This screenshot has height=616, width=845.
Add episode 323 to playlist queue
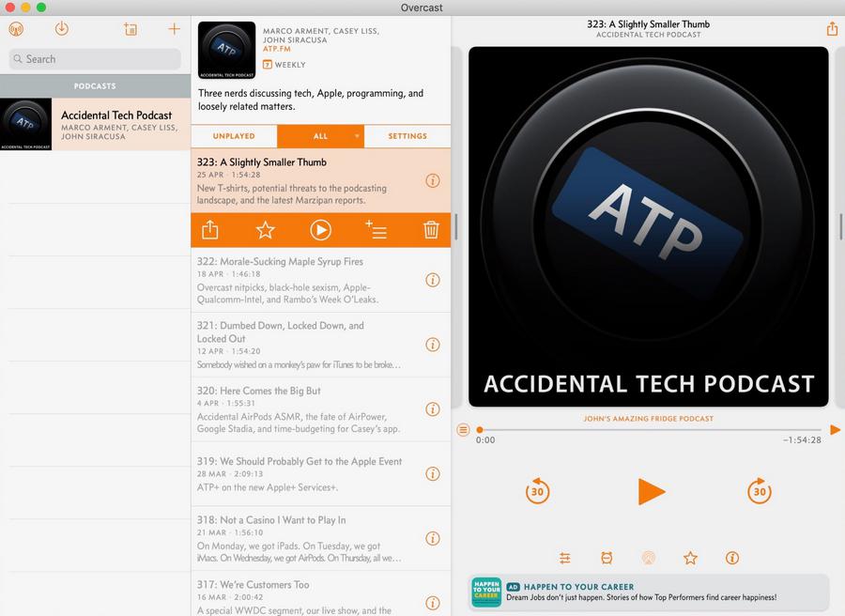(376, 230)
